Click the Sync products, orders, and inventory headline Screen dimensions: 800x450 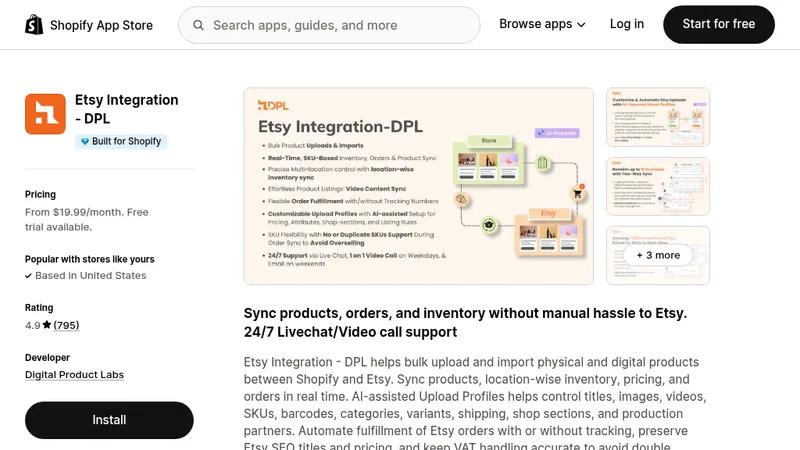tap(465, 322)
